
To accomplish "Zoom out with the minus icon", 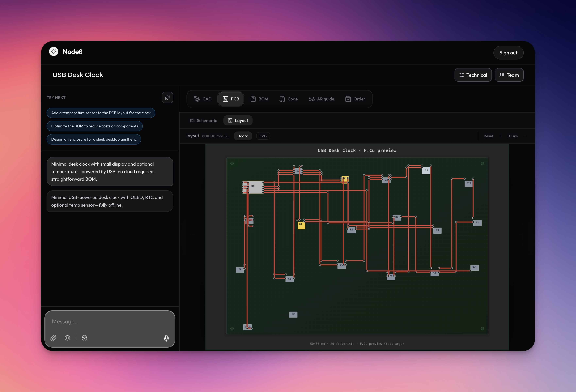I will coord(525,136).
